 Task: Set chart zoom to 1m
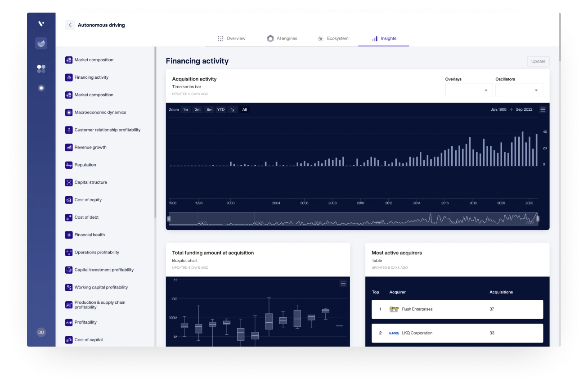(x=185, y=110)
